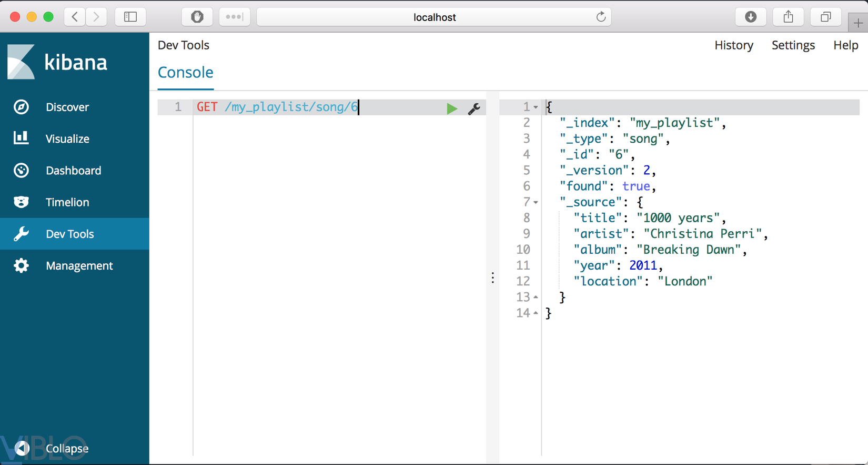Click the editor pane resize divider

point(492,278)
